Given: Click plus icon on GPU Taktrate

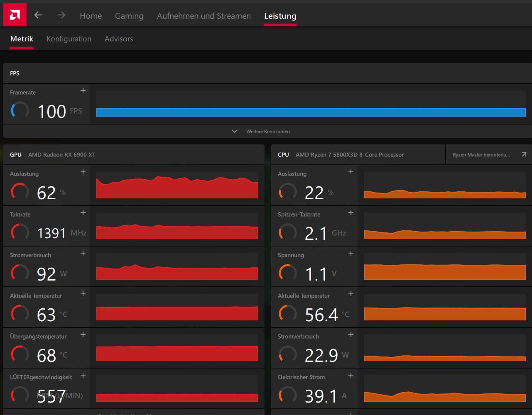Looking at the screenshot, I should tap(83, 212).
